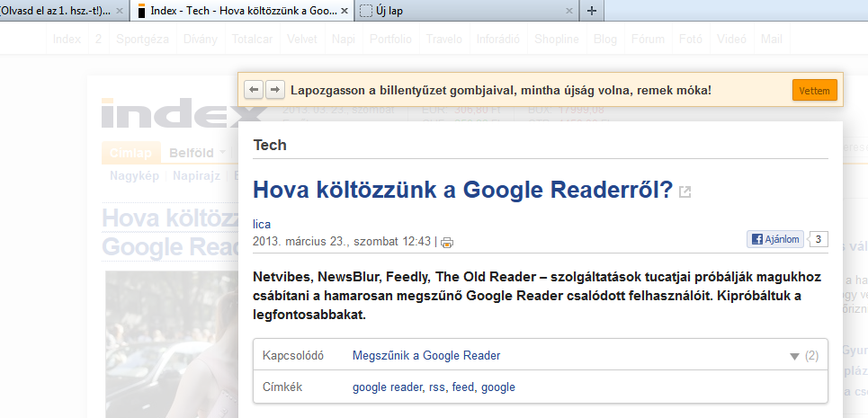Click the left arrow page-back button

(253, 90)
